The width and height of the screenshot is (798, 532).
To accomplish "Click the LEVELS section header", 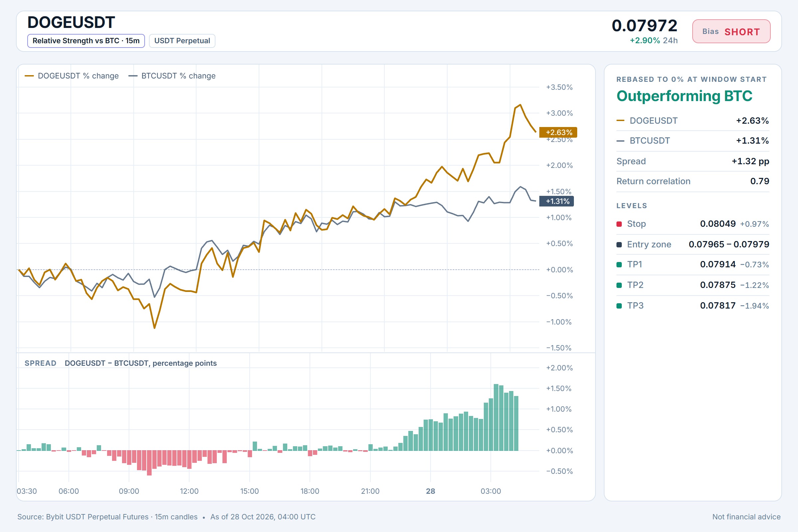I will (x=632, y=206).
